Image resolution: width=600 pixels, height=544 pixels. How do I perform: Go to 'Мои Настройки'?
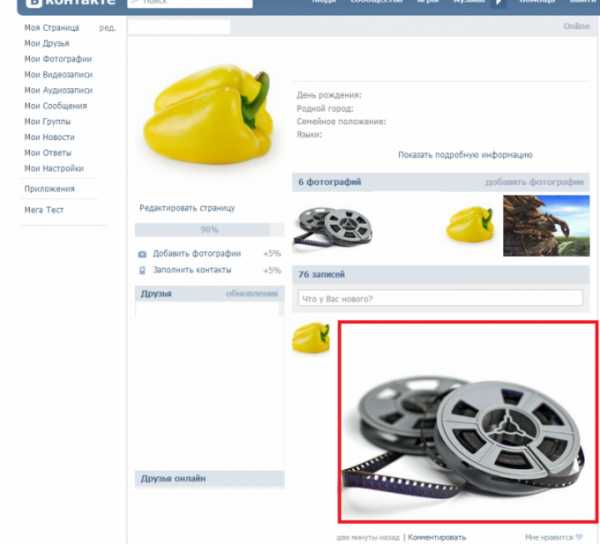click(54, 169)
